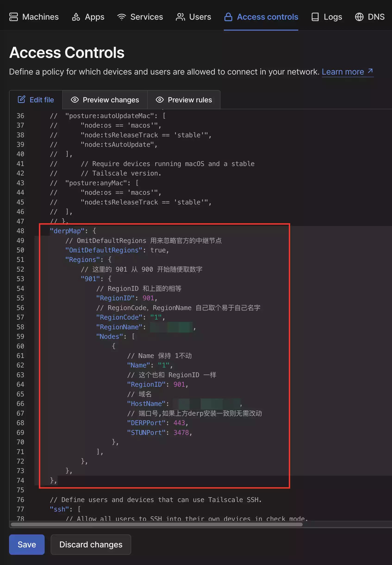Click the eye icon beside Preview rules

[x=160, y=100]
